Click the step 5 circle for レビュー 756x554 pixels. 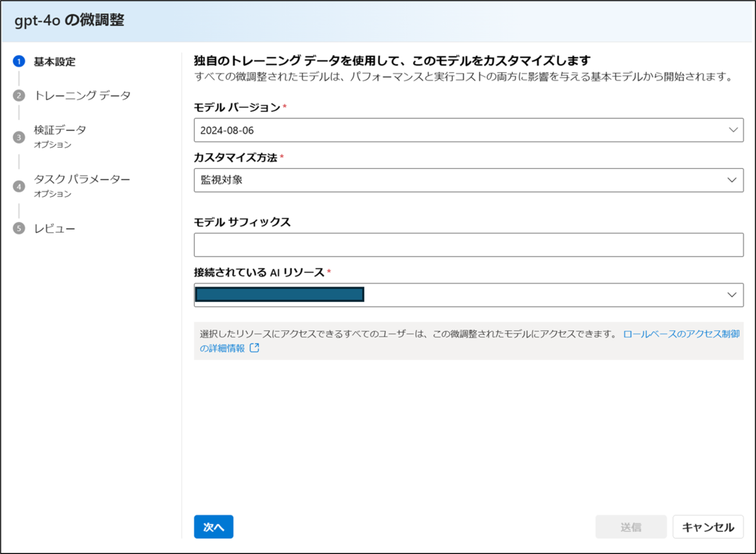(x=19, y=228)
